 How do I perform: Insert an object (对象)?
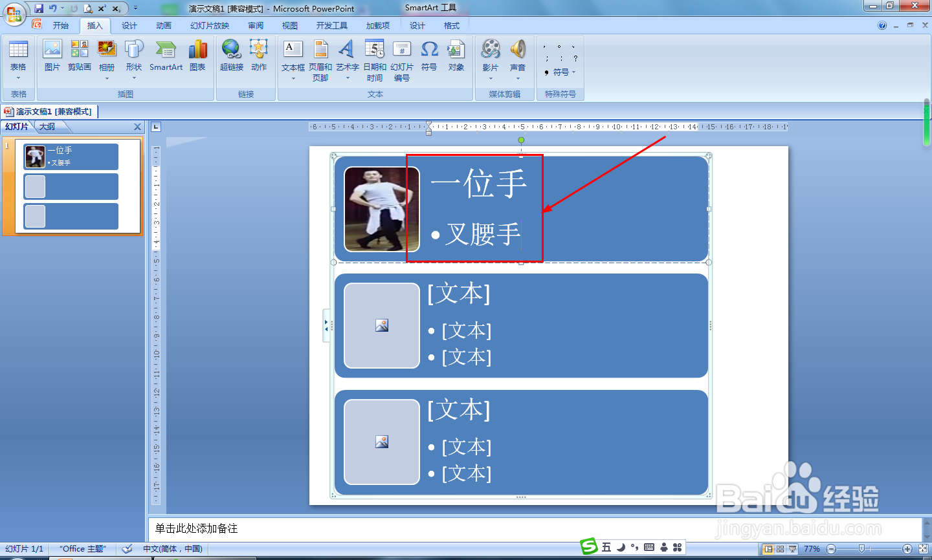[456, 56]
